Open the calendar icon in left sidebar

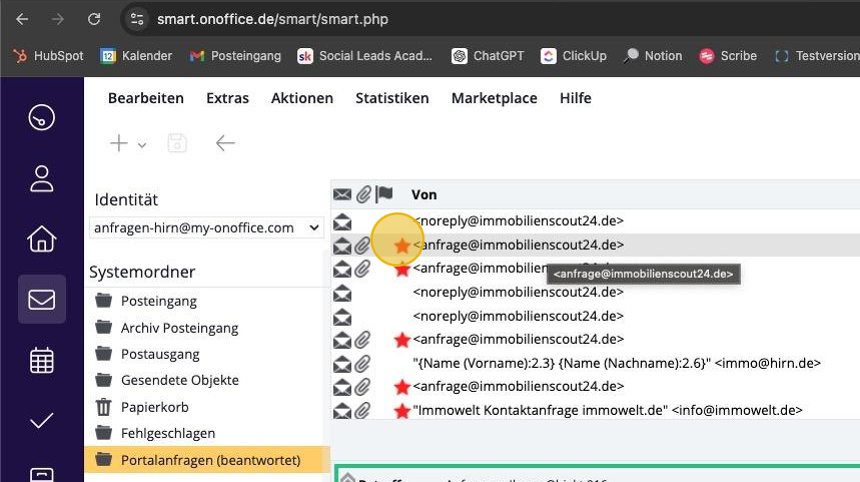(x=41, y=360)
